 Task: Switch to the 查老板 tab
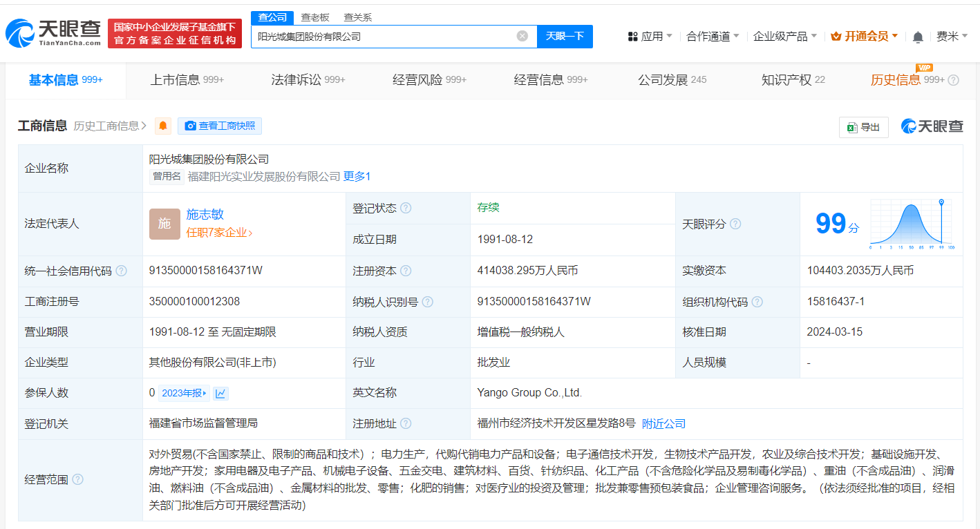click(314, 17)
